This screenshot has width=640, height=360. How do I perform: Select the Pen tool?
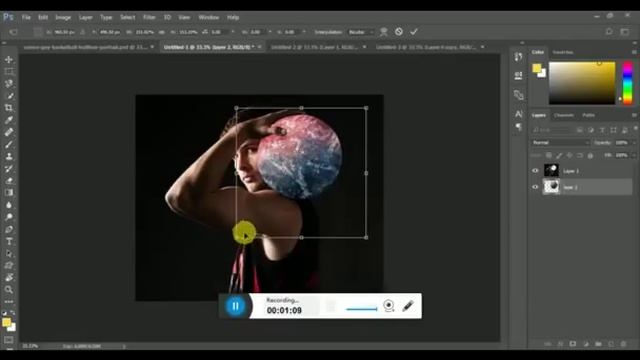pyautogui.click(x=9, y=229)
